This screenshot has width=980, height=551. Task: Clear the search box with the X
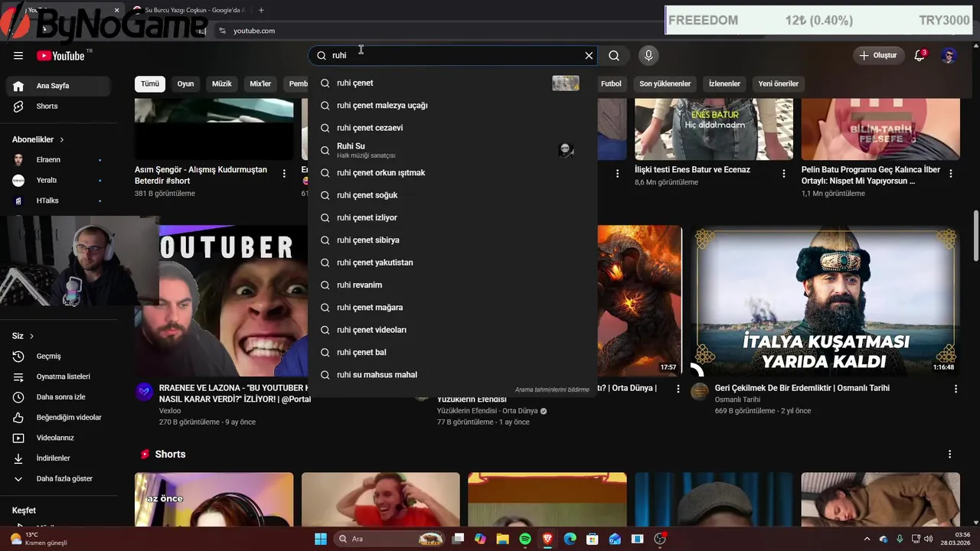pos(589,55)
